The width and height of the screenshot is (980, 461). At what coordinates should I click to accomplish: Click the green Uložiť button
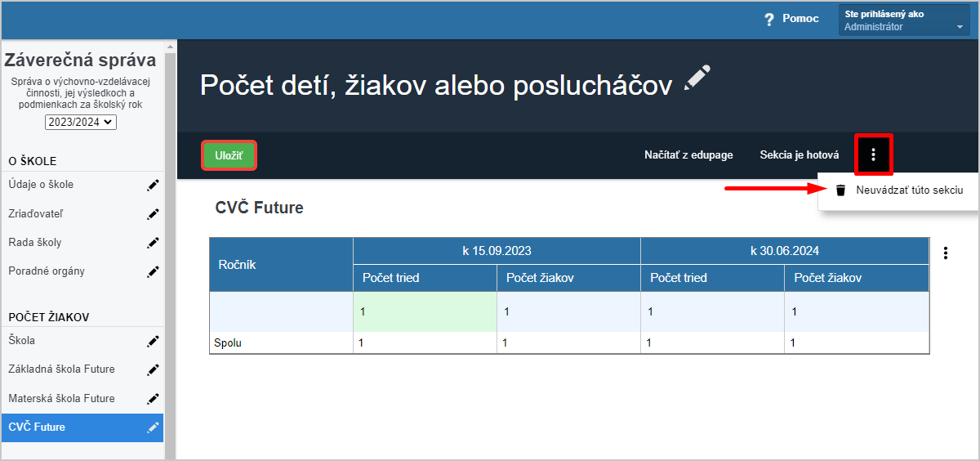(229, 155)
